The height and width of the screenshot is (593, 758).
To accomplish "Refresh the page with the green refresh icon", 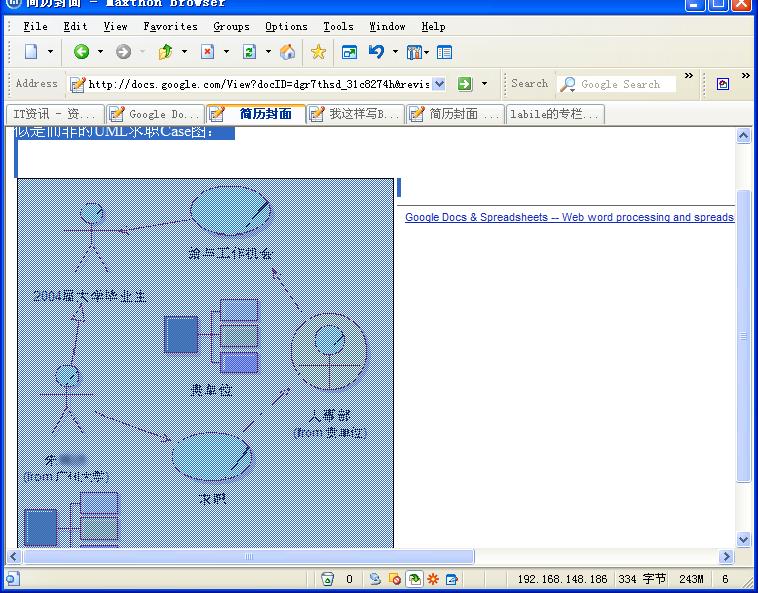I will click(x=249, y=52).
